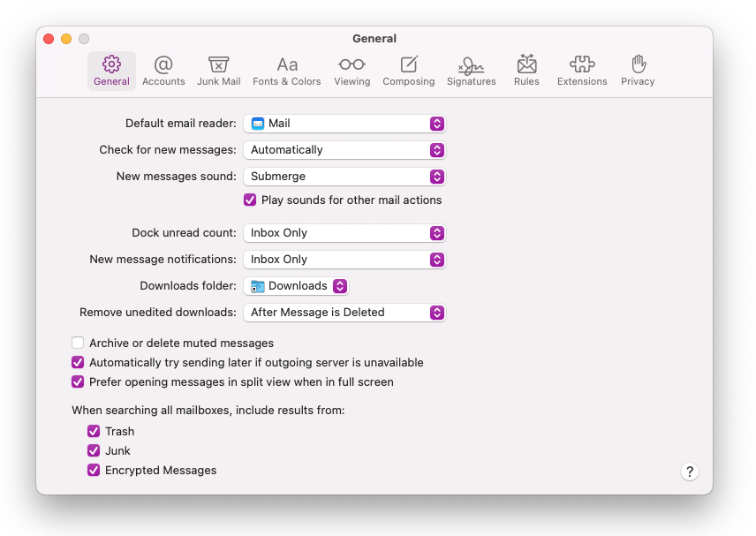This screenshot has width=756, height=536.
Task: Open the Accounts preferences pane
Action: [163, 71]
